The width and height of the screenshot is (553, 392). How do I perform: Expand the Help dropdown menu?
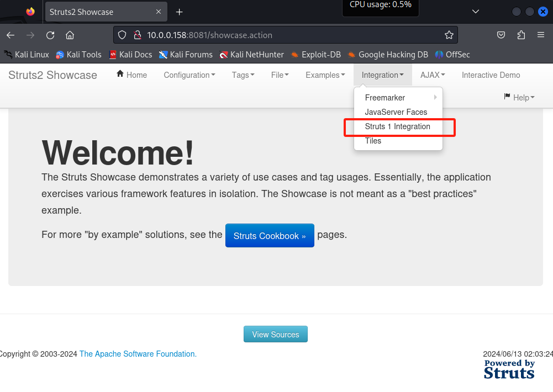point(519,97)
